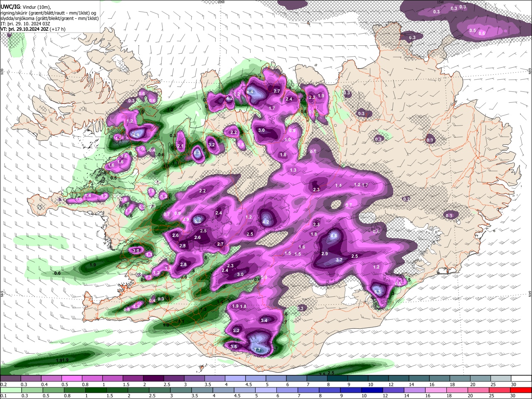This screenshot has width=532, height=399.
Task: Click the bold UWC/IG title text
Action: pos(10,7)
